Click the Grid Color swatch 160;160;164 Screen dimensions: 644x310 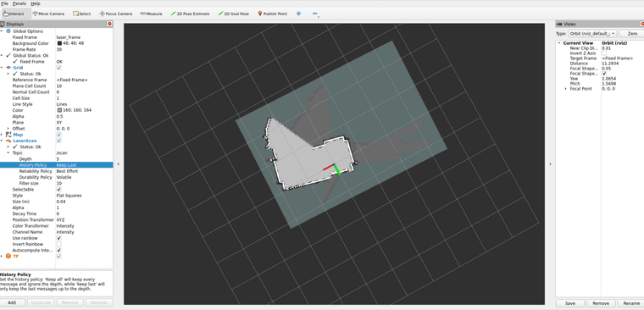pos(59,110)
